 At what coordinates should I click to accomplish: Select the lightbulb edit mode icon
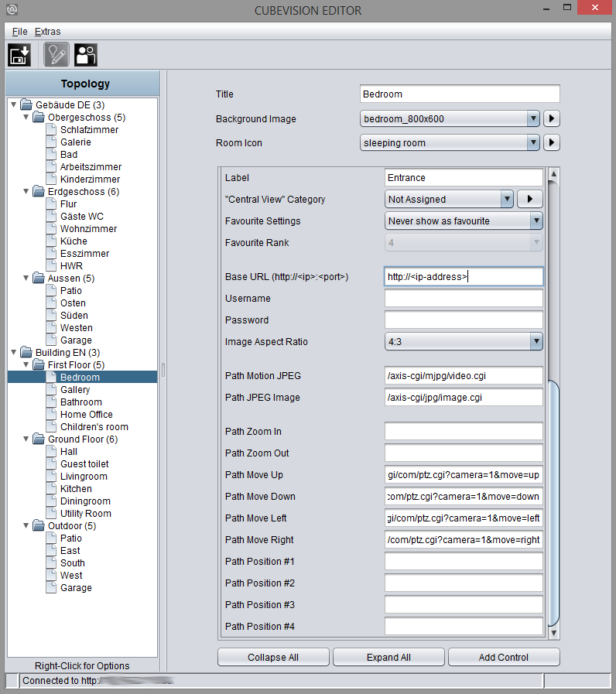click(x=56, y=55)
